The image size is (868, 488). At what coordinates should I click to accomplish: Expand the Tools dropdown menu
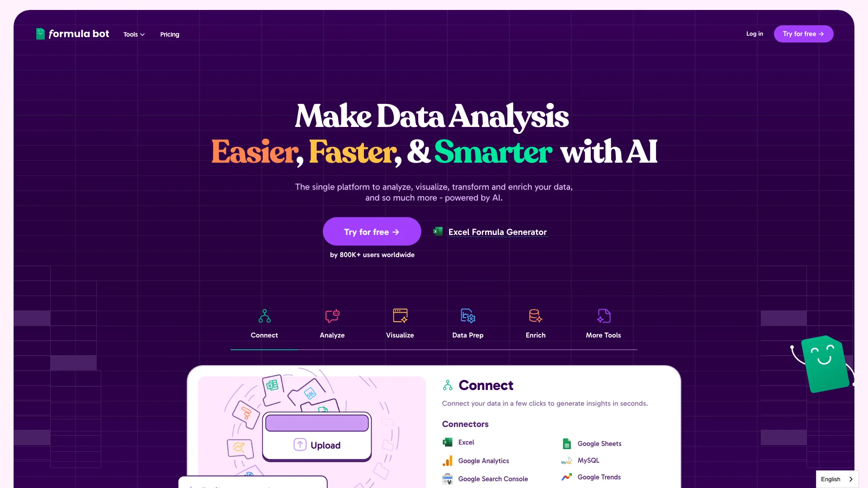point(133,34)
